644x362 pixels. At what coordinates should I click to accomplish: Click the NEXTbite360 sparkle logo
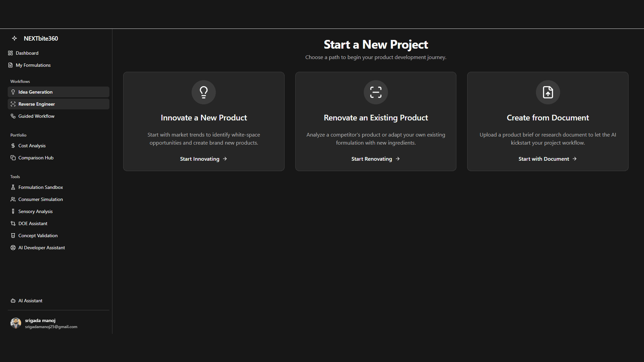coord(14,38)
